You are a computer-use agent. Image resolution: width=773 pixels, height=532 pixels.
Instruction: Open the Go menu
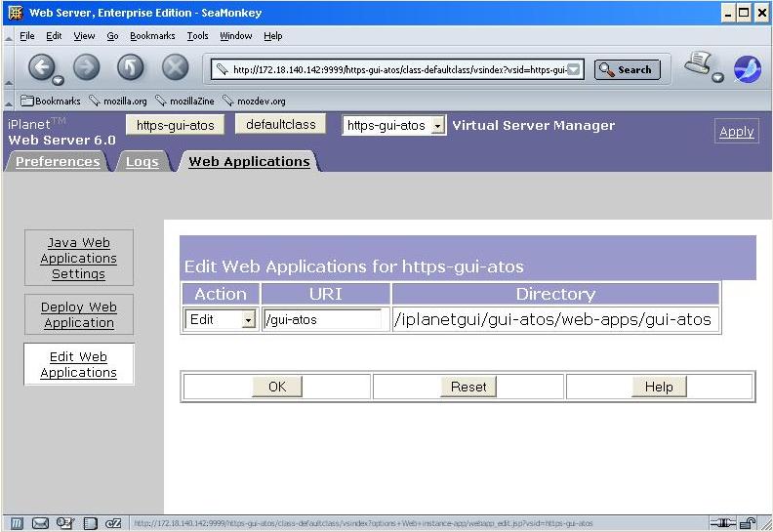(112, 36)
